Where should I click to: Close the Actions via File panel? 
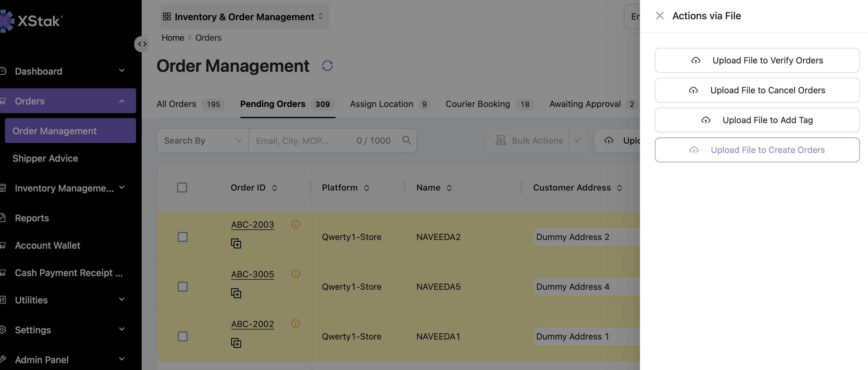point(660,16)
